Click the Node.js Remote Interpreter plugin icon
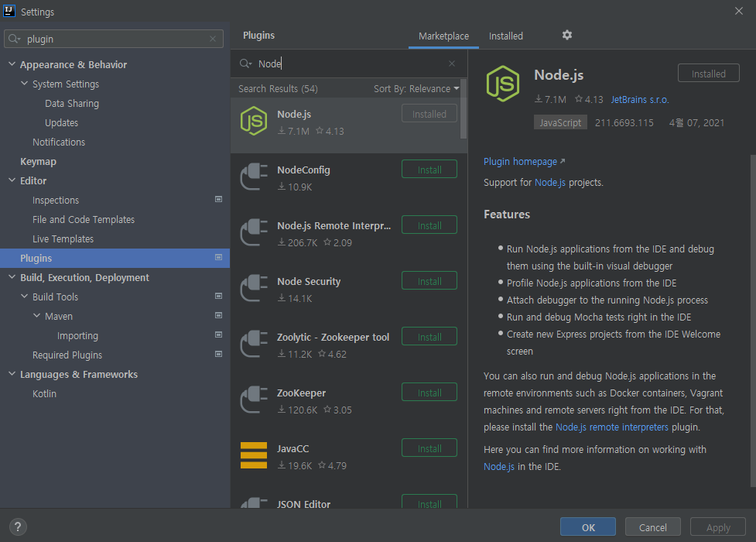The image size is (756, 542). pos(254,232)
